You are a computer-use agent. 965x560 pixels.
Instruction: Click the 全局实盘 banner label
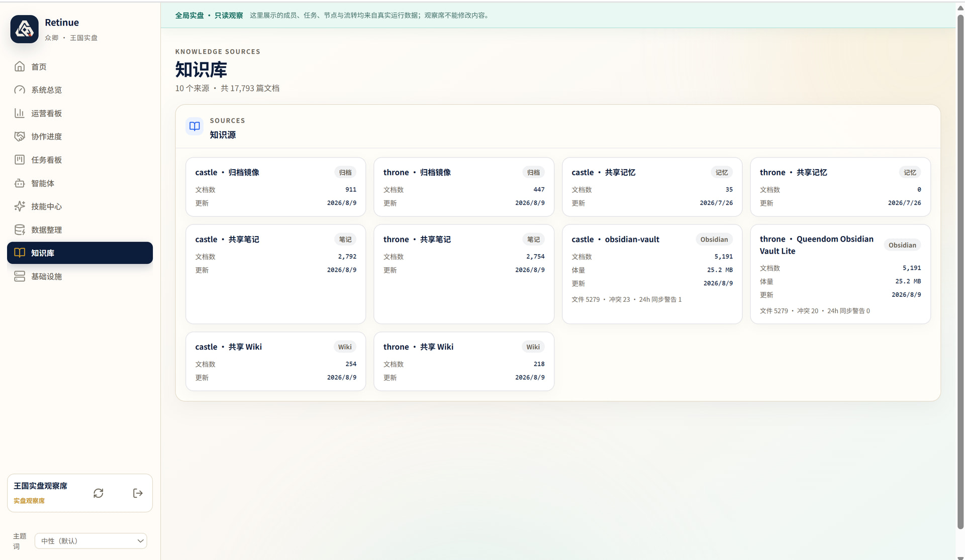(x=189, y=16)
